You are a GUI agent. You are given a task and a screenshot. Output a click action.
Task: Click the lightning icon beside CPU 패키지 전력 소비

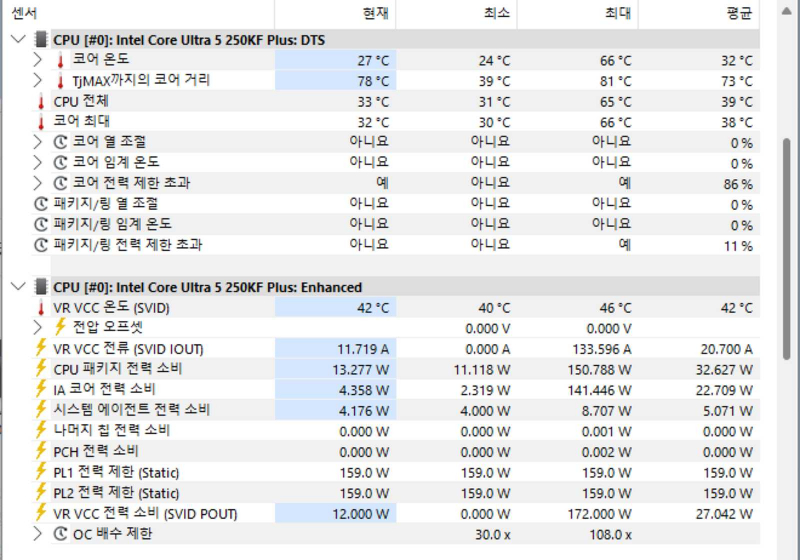tap(41, 369)
